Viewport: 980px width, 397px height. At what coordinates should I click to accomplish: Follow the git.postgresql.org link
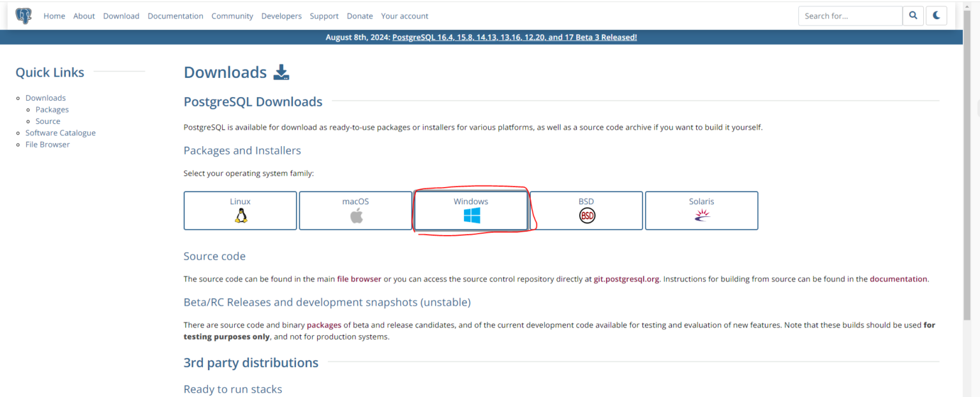(x=626, y=279)
